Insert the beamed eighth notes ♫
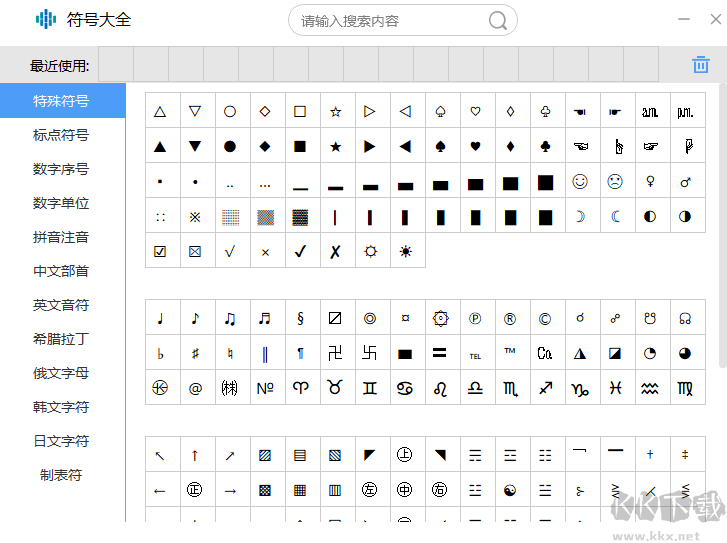This screenshot has width=727, height=543. tap(230, 319)
